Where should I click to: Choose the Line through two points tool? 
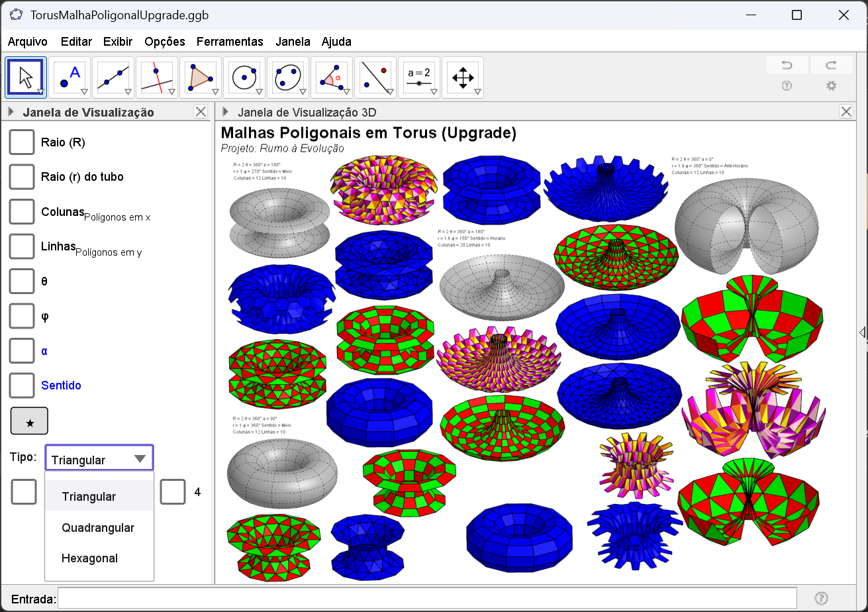point(113,77)
